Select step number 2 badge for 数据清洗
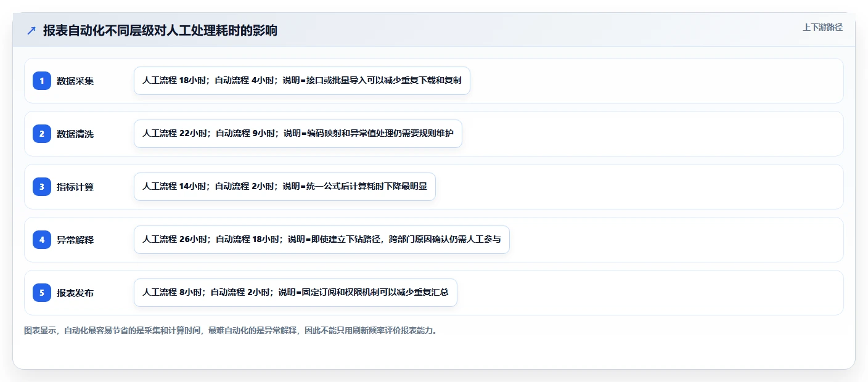The width and height of the screenshot is (868, 382). pos(42,134)
